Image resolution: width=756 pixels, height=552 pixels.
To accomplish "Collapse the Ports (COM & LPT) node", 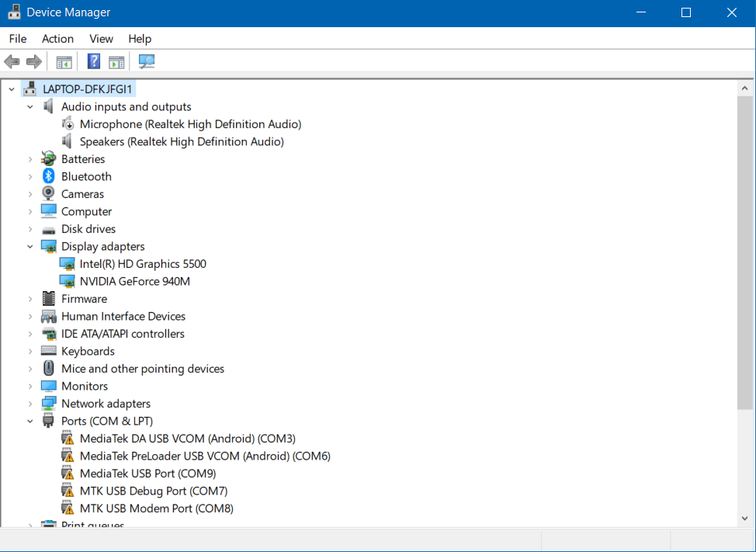I will [x=30, y=422].
